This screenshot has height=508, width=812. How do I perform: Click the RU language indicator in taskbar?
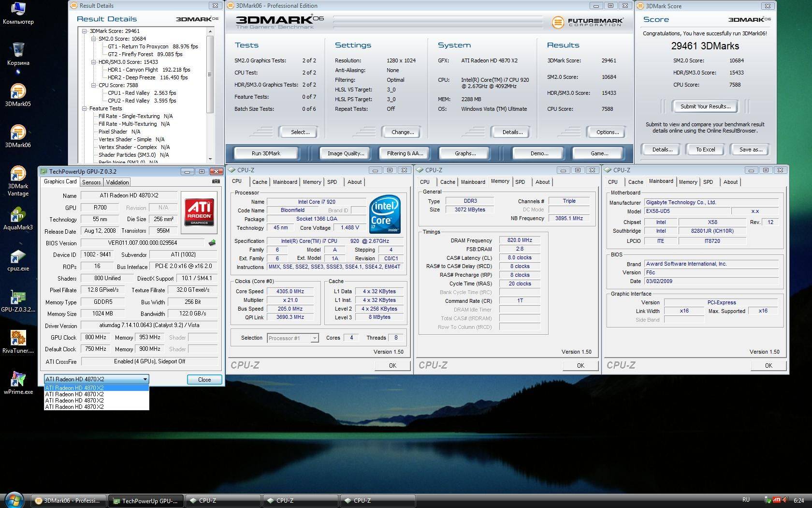746,500
